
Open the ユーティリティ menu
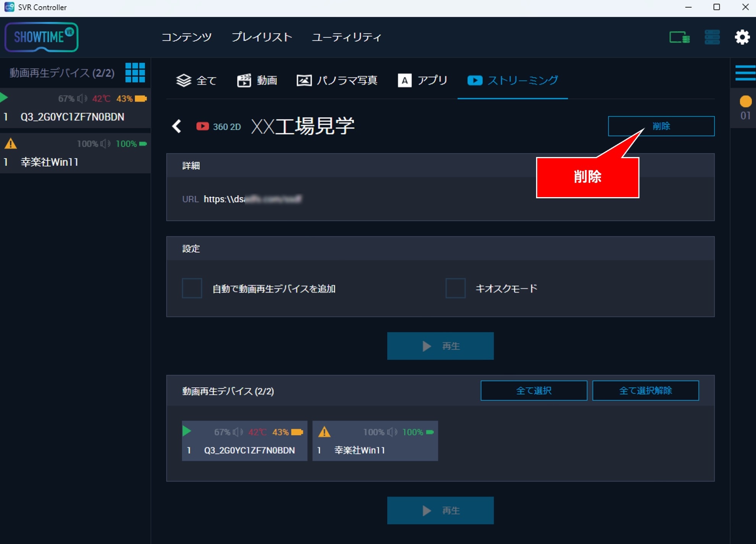pos(347,37)
